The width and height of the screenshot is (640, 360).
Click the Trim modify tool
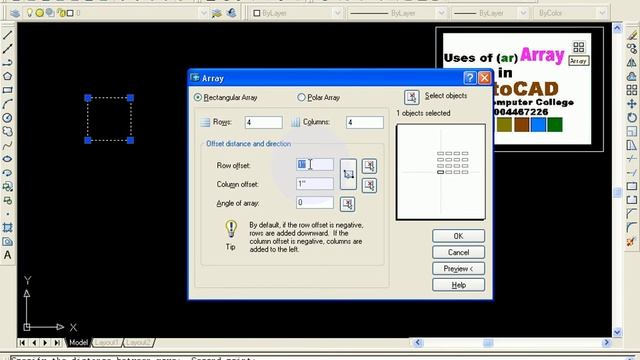tap(632, 159)
